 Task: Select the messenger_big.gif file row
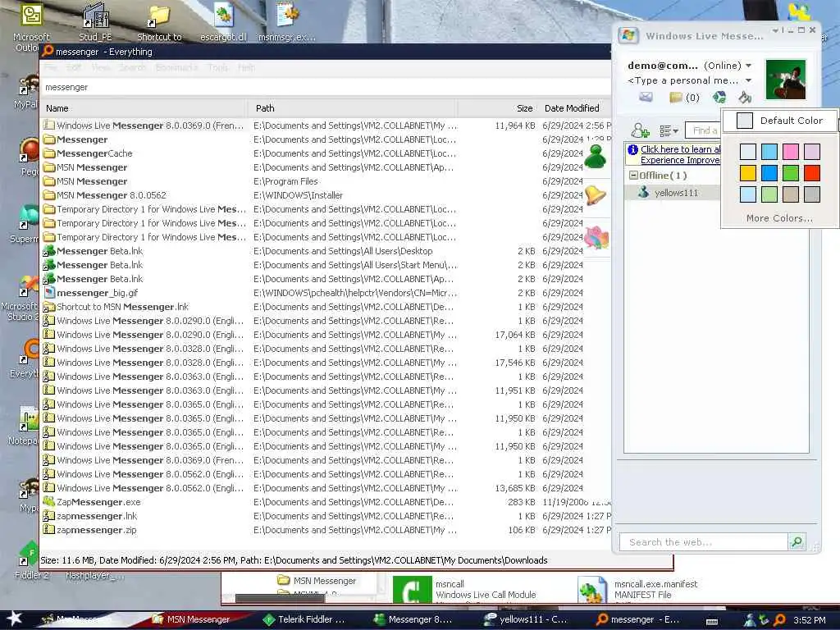tap(326, 293)
